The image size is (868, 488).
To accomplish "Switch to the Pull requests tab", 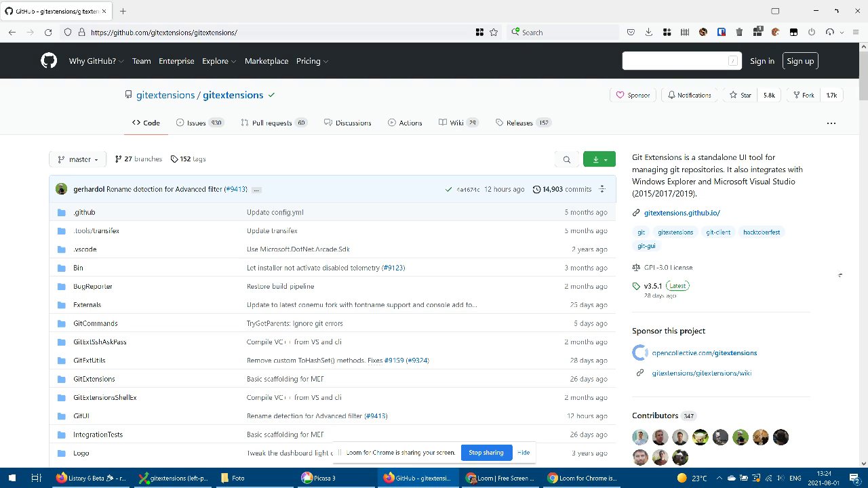I will point(274,123).
